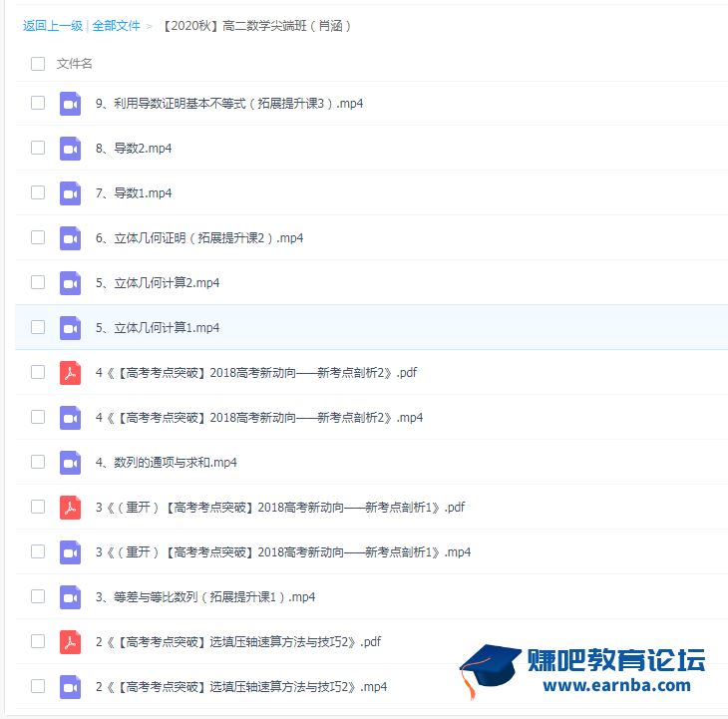Click the 文件名 column header

[x=75, y=64]
